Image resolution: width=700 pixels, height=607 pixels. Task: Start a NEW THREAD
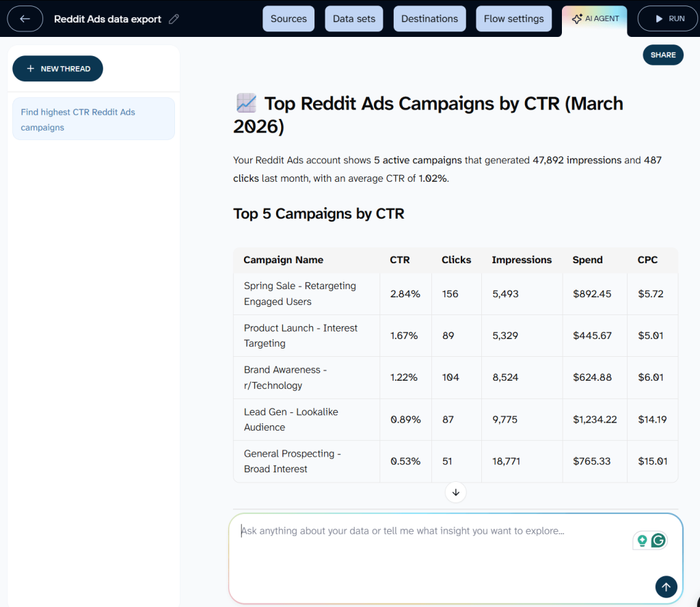(x=57, y=68)
